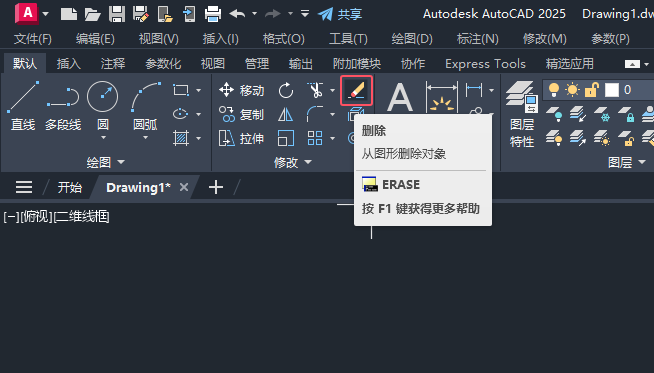Click the Scale tool icon

tap(286, 138)
